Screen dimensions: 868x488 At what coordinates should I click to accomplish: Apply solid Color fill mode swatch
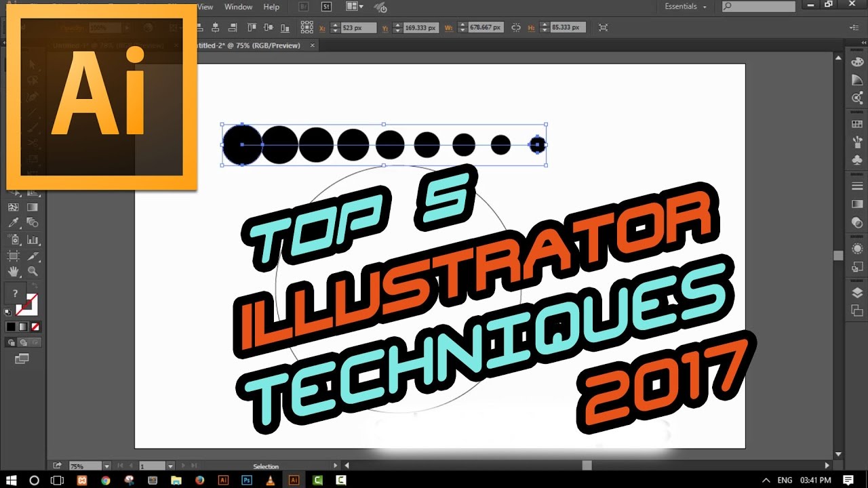pos(11,327)
